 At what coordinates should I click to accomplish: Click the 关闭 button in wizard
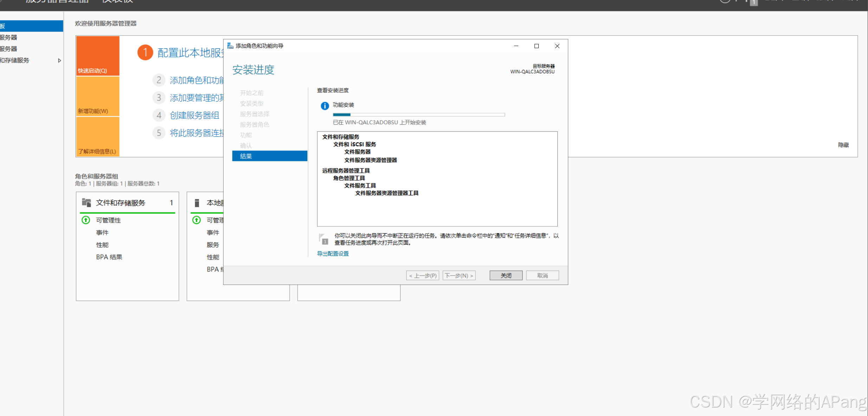pyautogui.click(x=506, y=275)
